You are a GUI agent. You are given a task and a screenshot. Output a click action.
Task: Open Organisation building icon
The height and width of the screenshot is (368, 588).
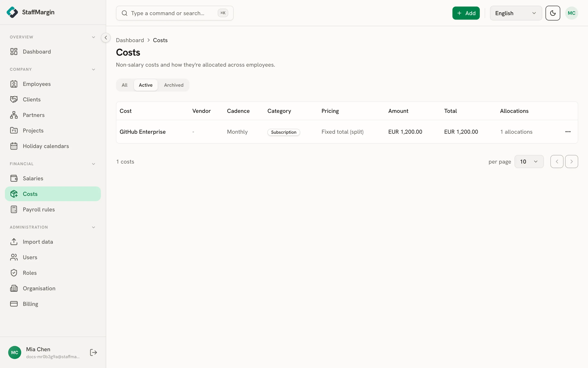coord(14,288)
